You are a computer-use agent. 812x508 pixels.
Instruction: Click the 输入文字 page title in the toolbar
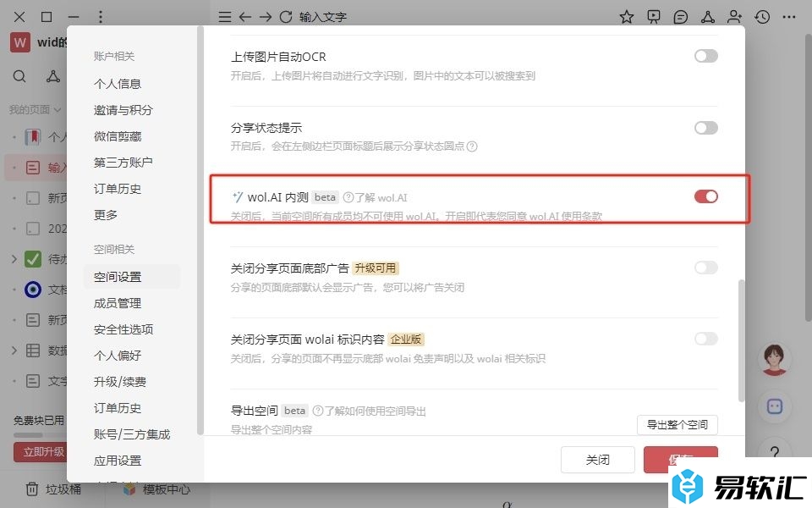[322, 17]
